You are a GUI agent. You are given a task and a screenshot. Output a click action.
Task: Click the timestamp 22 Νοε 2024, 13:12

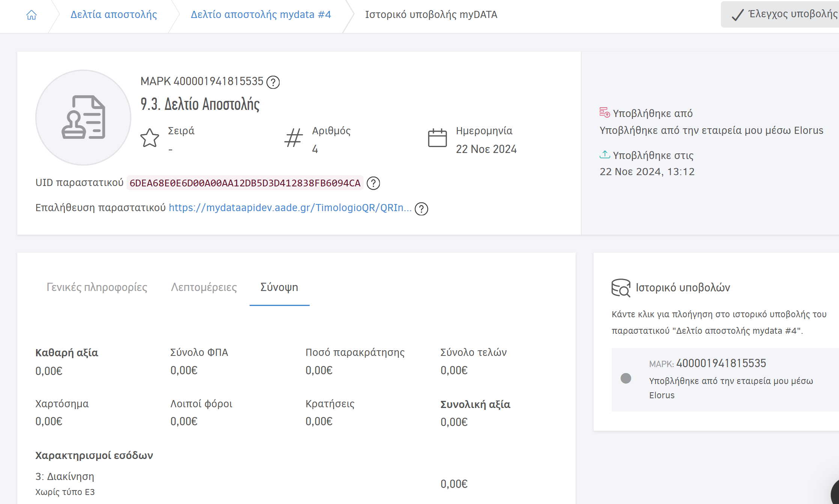tap(647, 172)
